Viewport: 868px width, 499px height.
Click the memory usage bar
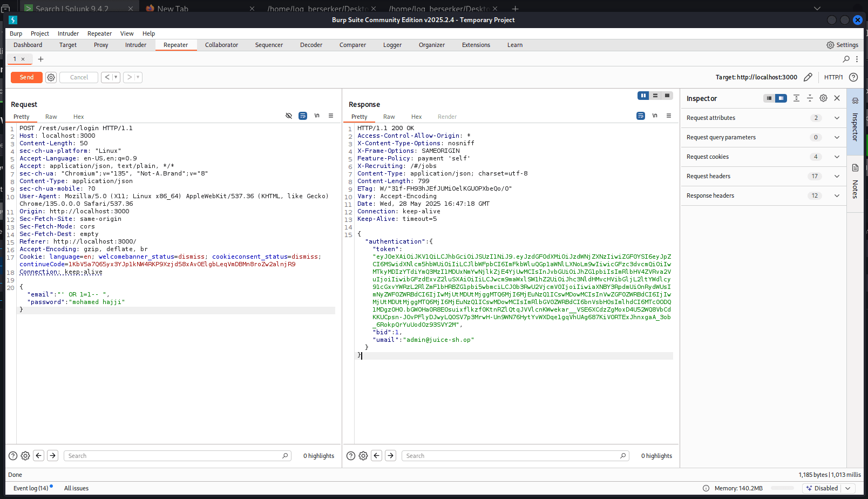pos(783,488)
